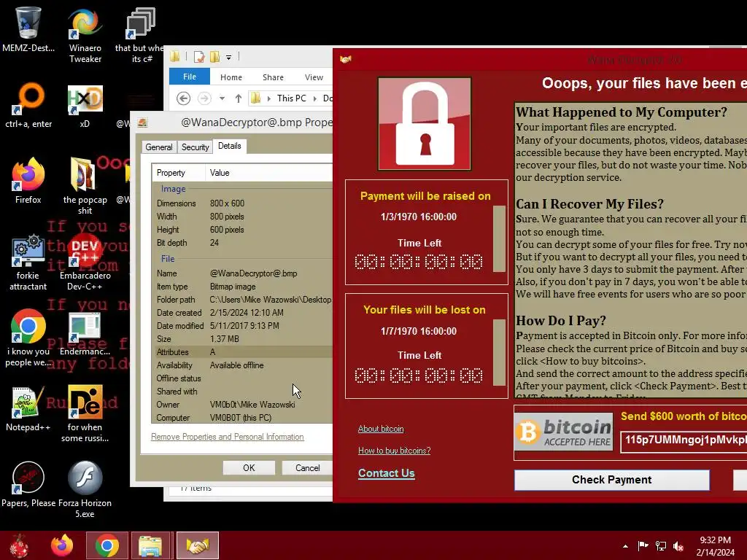Open Chrome from the taskbar
This screenshot has width=747, height=560.
[x=107, y=545]
